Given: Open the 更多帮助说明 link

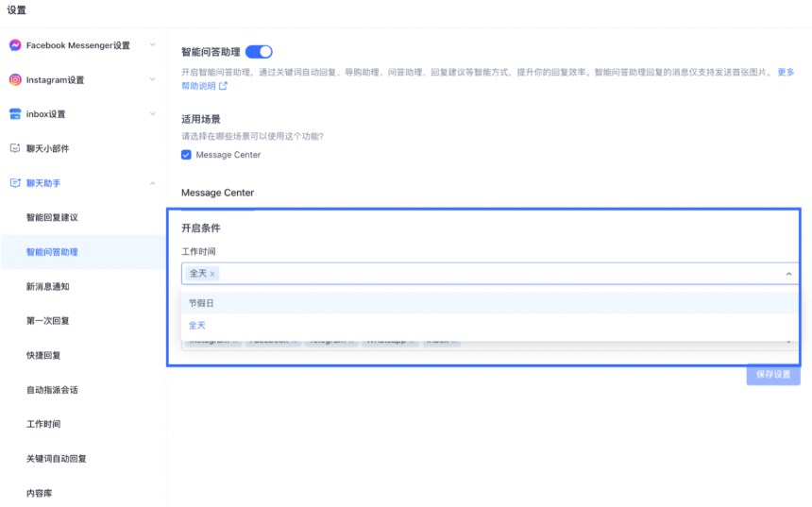Looking at the screenshot, I should point(785,72).
